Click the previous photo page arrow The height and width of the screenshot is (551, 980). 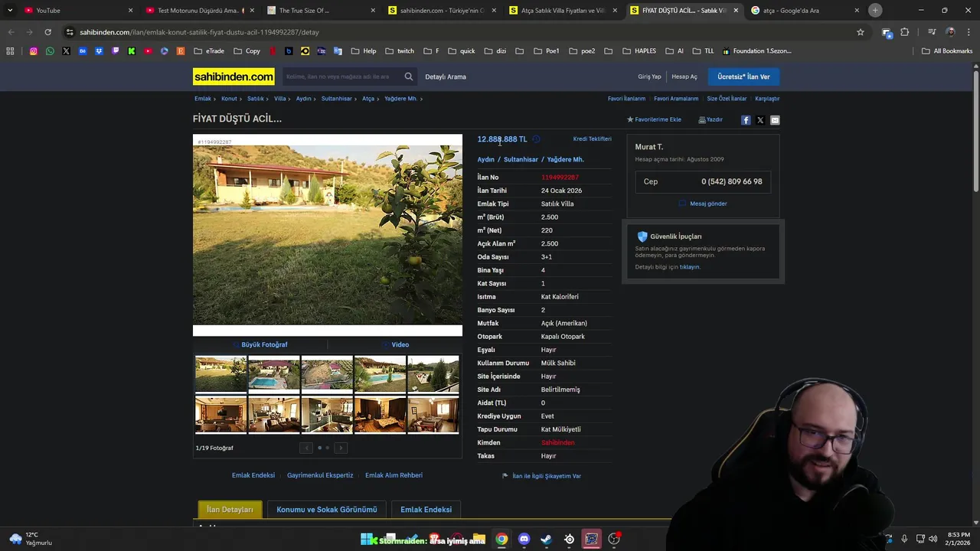[306, 448]
